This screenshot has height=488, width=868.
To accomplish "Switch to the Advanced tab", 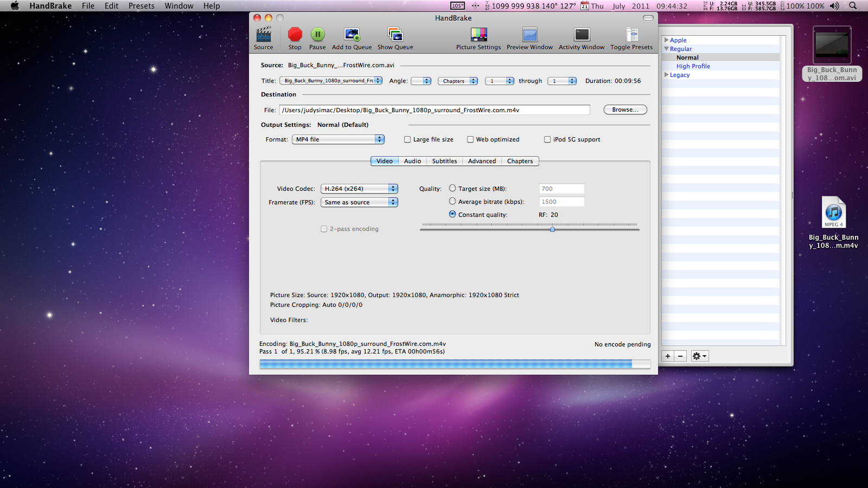I will 482,161.
